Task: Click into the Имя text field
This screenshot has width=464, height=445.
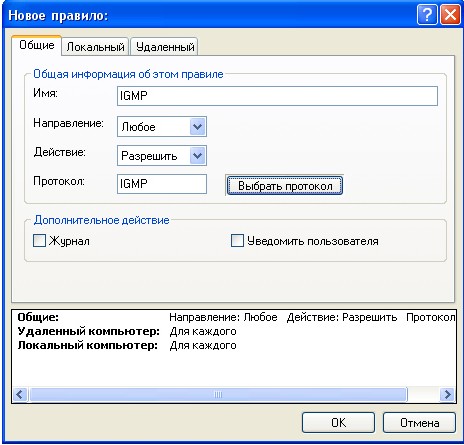Action: click(x=277, y=96)
